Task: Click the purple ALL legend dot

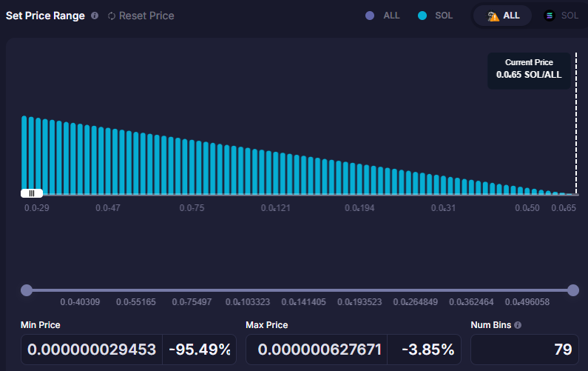Action: coord(370,16)
